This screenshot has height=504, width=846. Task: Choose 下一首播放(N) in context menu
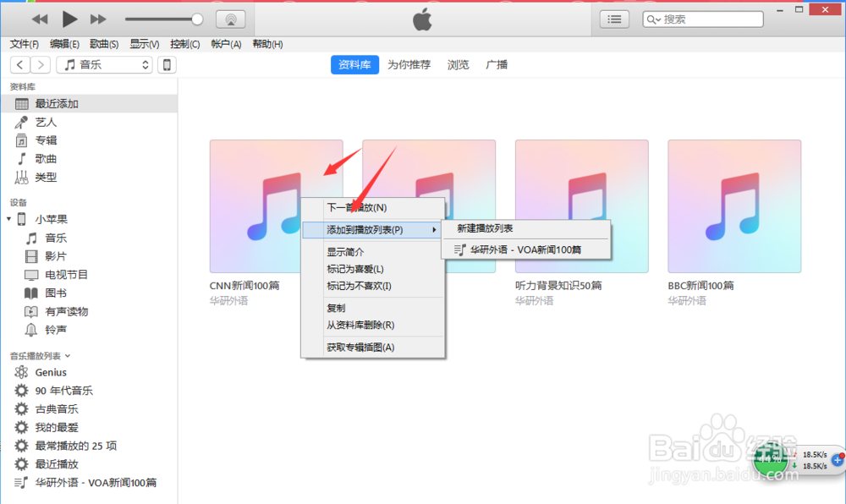373,207
